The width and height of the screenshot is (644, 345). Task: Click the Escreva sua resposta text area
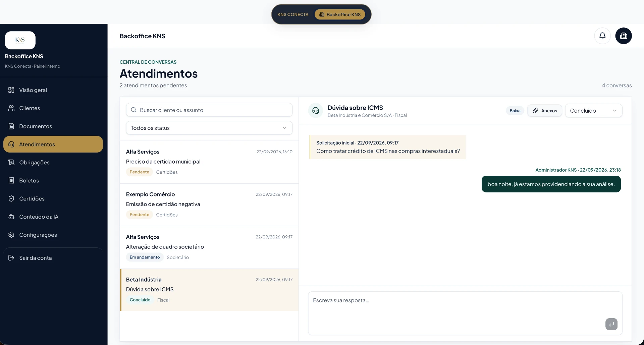[x=465, y=313]
